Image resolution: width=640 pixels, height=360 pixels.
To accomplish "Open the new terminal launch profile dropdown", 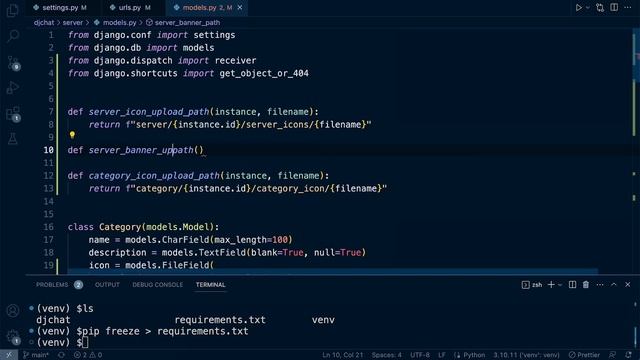I will [560, 284].
